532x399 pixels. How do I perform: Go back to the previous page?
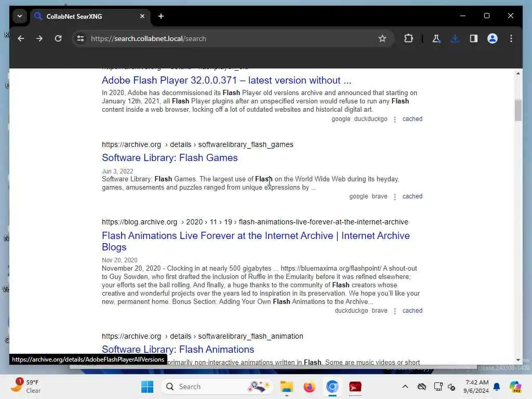coord(21,38)
